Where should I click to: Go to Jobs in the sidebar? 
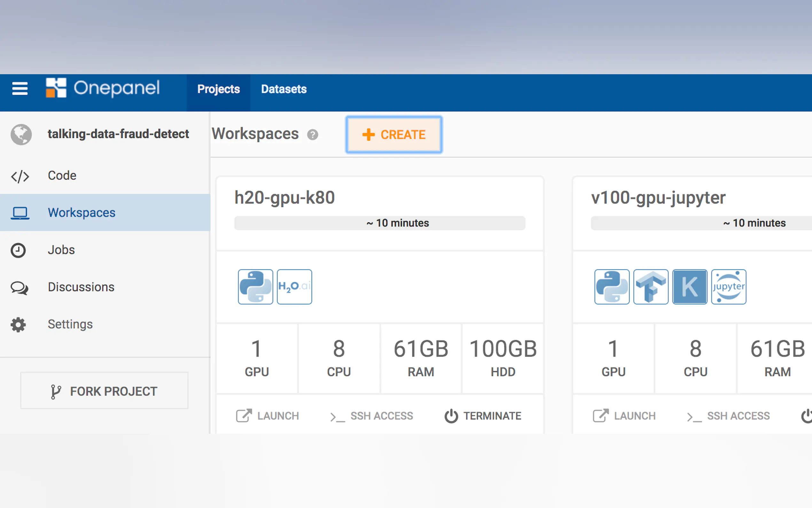61,250
